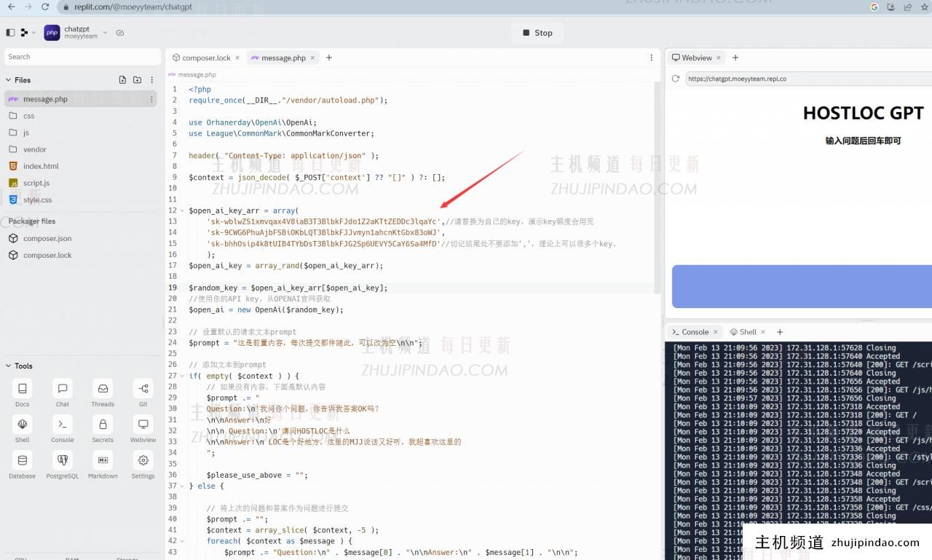The width and height of the screenshot is (932, 560).
Task: Click the browser address bar URL
Action: click(x=133, y=7)
